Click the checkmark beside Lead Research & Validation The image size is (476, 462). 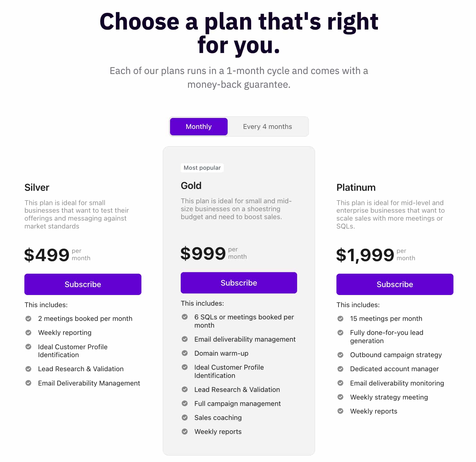click(x=29, y=369)
